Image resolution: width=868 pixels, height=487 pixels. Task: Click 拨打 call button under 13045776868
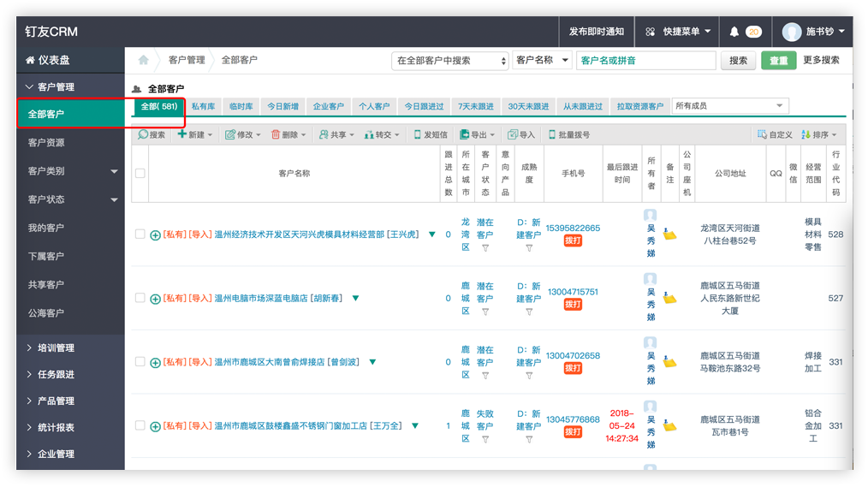click(573, 431)
